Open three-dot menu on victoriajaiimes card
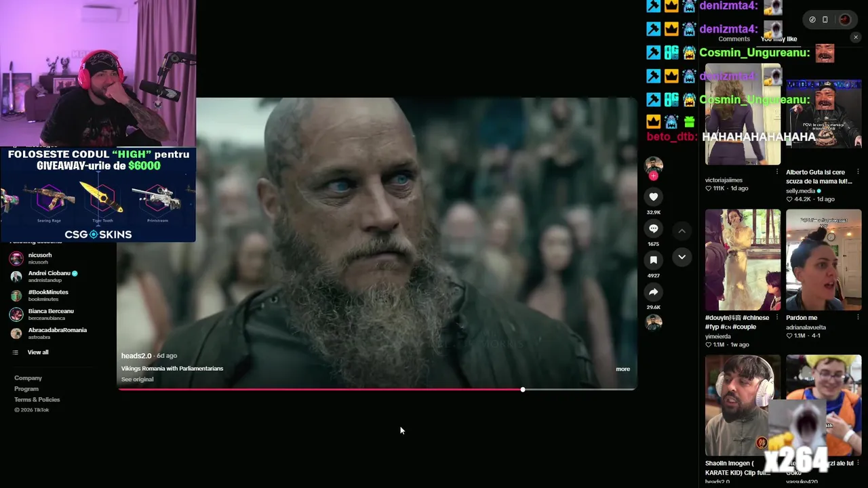The image size is (868, 488). click(x=777, y=172)
